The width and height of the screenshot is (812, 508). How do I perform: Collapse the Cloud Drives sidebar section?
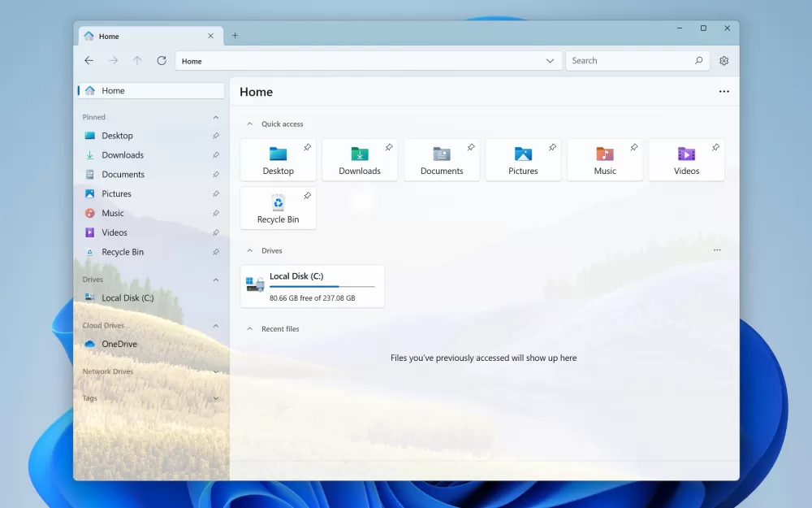pyautogui.click(x=216, y=326)
